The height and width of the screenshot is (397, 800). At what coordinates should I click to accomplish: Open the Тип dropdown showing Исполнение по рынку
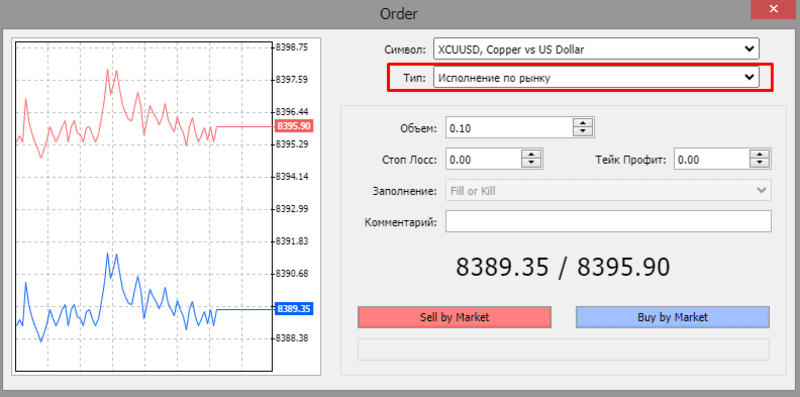point(596,78)
